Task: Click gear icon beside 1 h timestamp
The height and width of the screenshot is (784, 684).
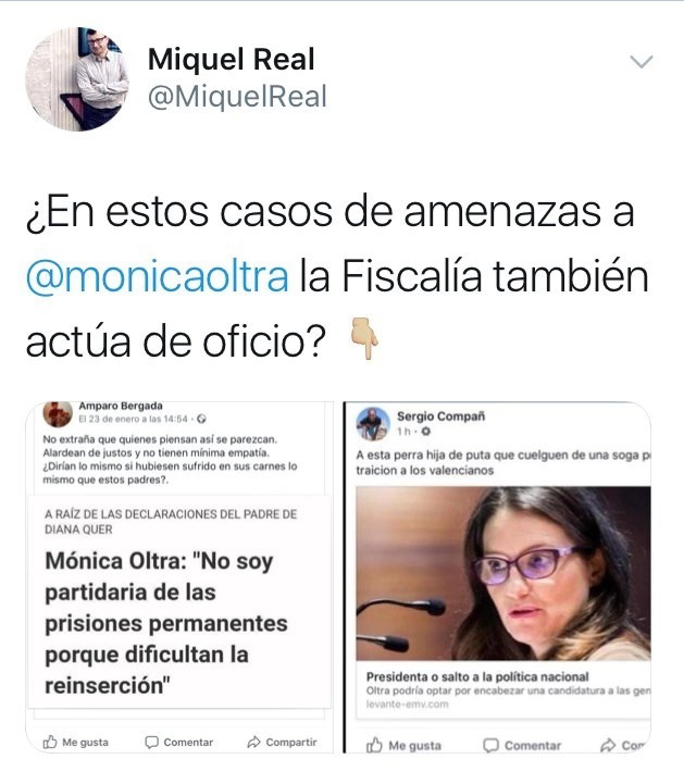Action: [426, 431]
